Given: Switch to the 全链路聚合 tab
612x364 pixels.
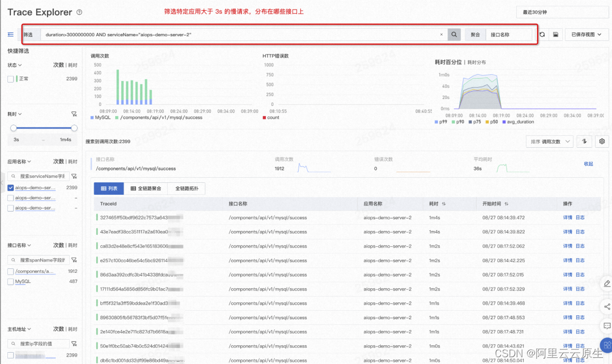Looking at the screenshot, I should click(x=146, y=189).
